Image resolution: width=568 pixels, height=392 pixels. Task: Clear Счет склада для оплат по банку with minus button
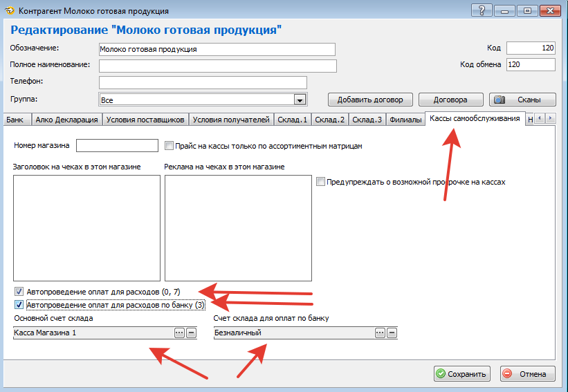392,333
